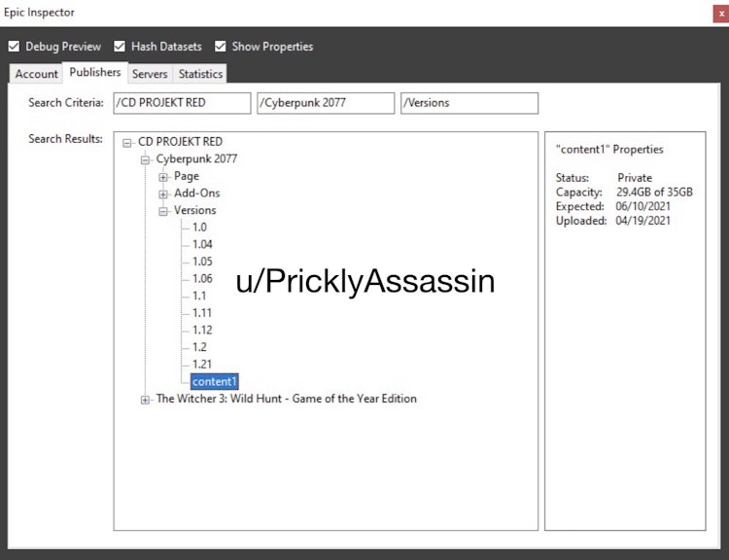The height and width of the screenshot is (560, 729).
Task: Click the Search Criteria label
Action: (66, 103)
